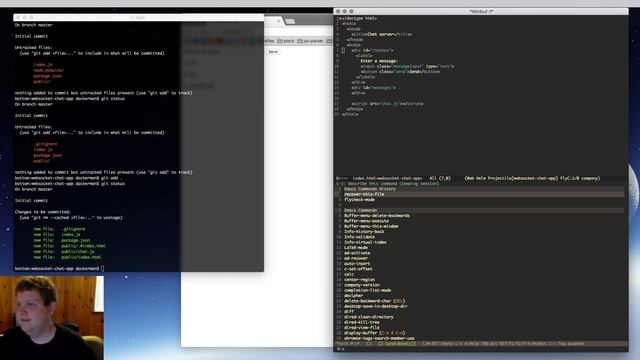
Task: Select company-version command row
Action: [x=362, y=285]
